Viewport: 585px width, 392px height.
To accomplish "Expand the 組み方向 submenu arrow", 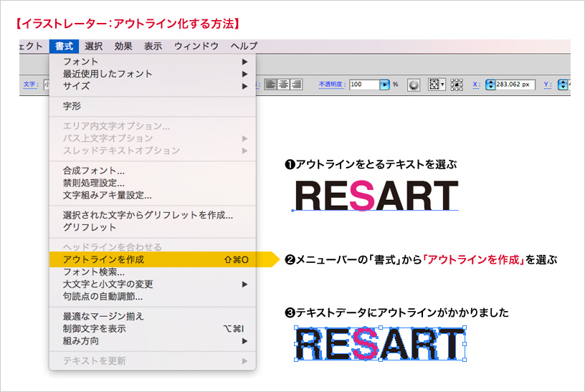I will coord(244,341).
